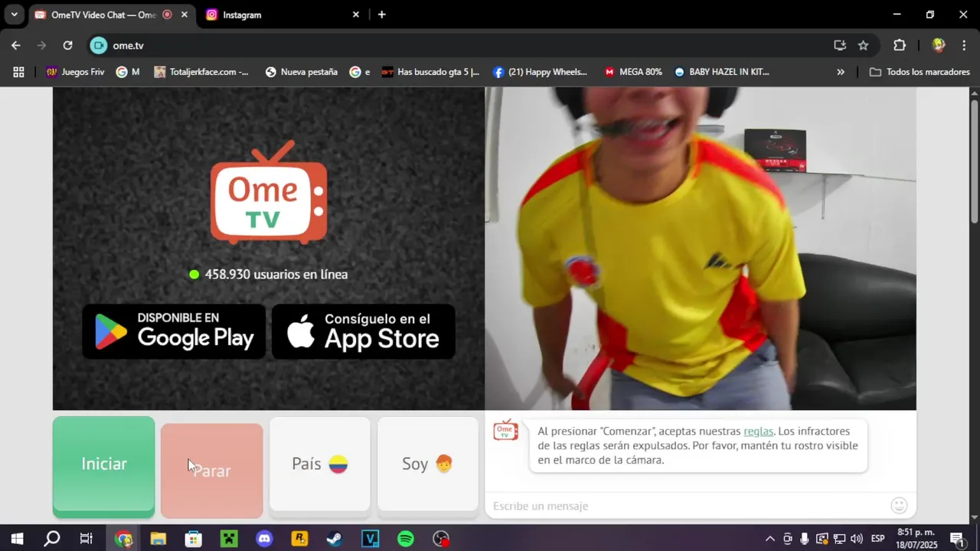Open the Totaljerkface.com bookmark
Image resolution: width=980 pixels, height=551 pixels.
point(201,72)
